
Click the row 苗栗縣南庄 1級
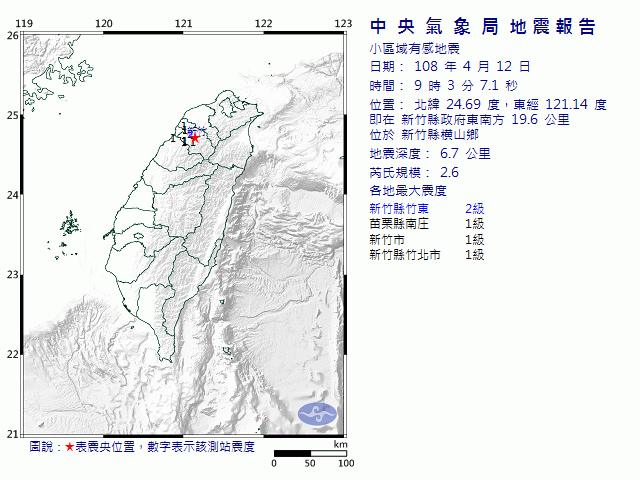click(427, 224)
